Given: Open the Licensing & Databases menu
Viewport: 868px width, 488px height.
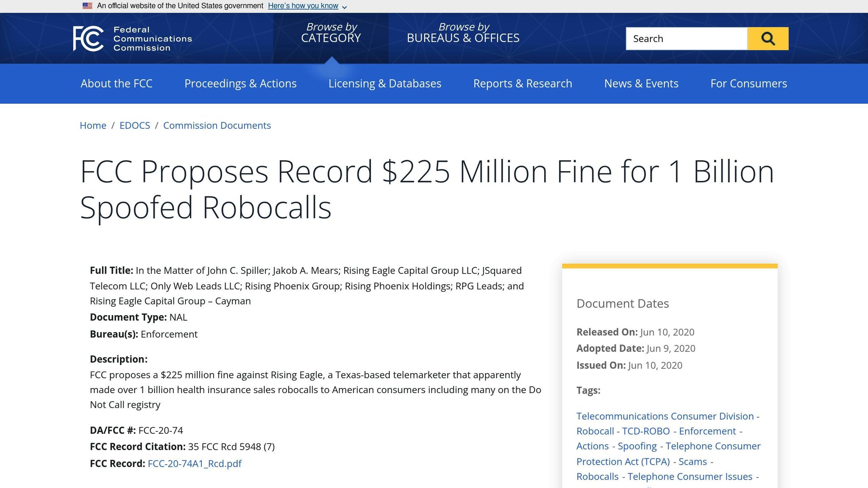Looking at the screenshot, I should (x=385, y=83).
